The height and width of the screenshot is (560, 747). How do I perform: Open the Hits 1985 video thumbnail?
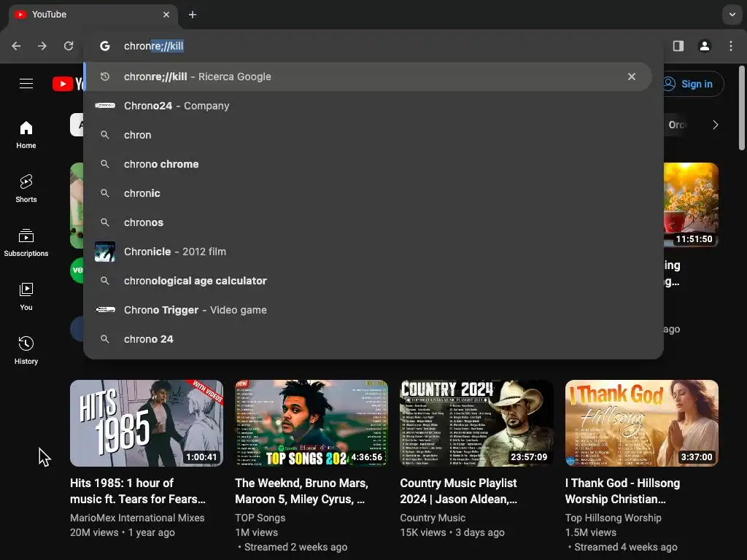click(146, 423)
